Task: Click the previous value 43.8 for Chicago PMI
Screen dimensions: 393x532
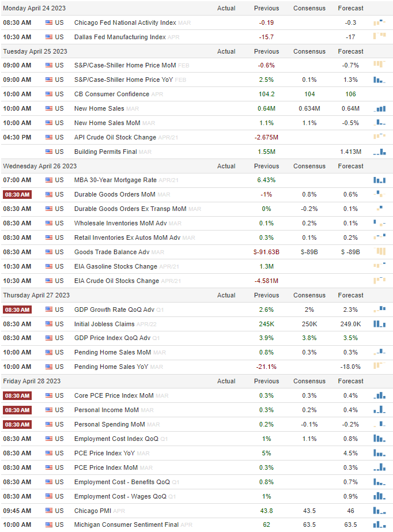Action: (x=266, y=511)
